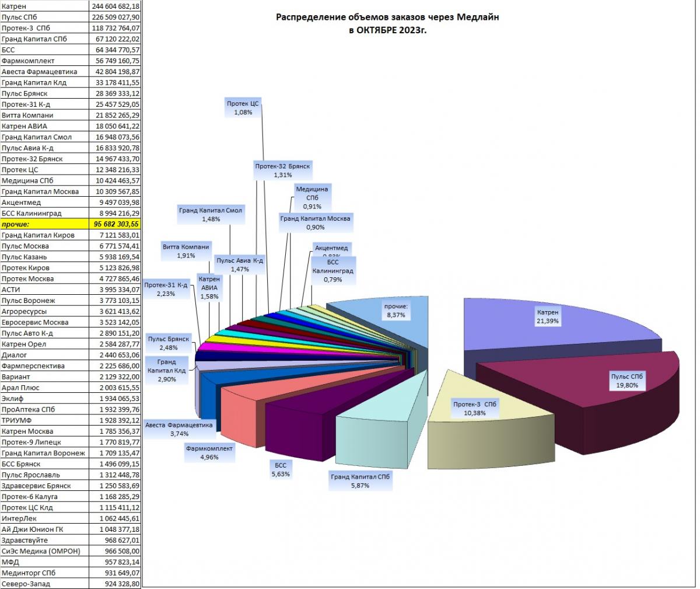Select the МФД table cell
Screen dimensions: 700x589
(45, 562)
